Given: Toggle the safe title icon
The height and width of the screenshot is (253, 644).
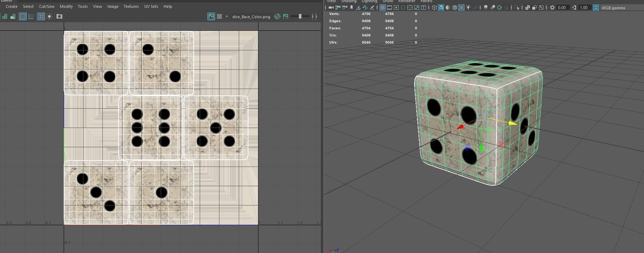Looking at the screenshot, I should [423, 8].
